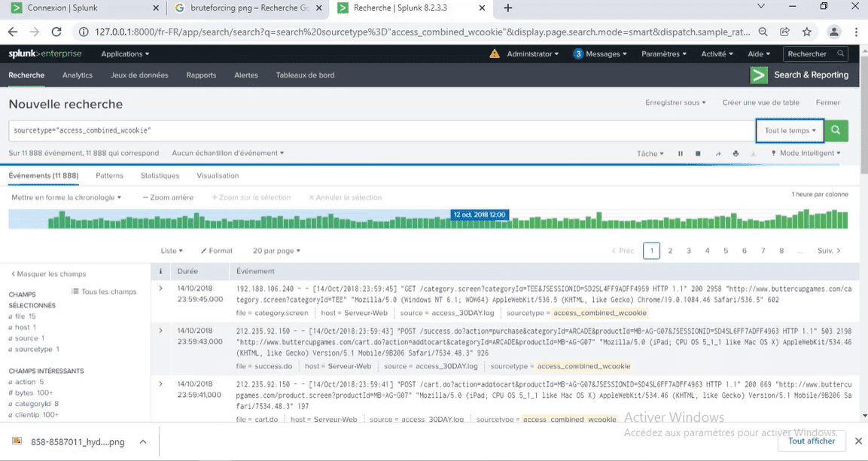Switch to the Analytics tab
The width and height of the screenshot is (868, 461).
coord(78,75)
